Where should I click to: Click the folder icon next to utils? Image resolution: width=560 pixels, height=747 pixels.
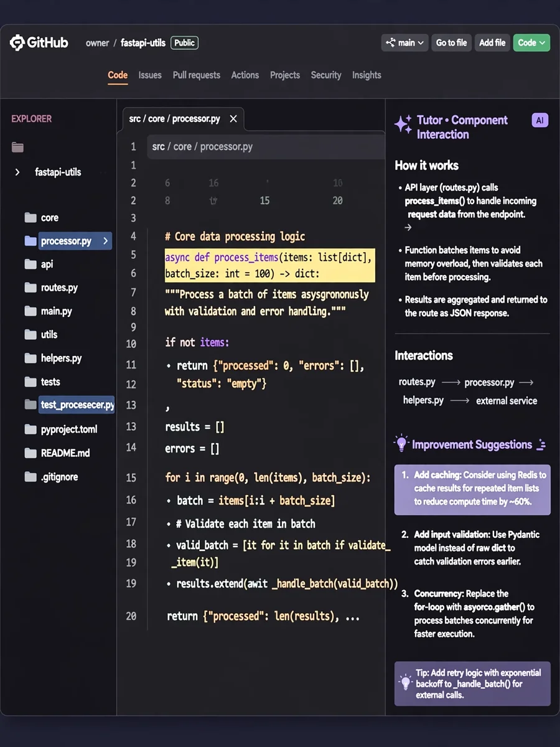30,334
